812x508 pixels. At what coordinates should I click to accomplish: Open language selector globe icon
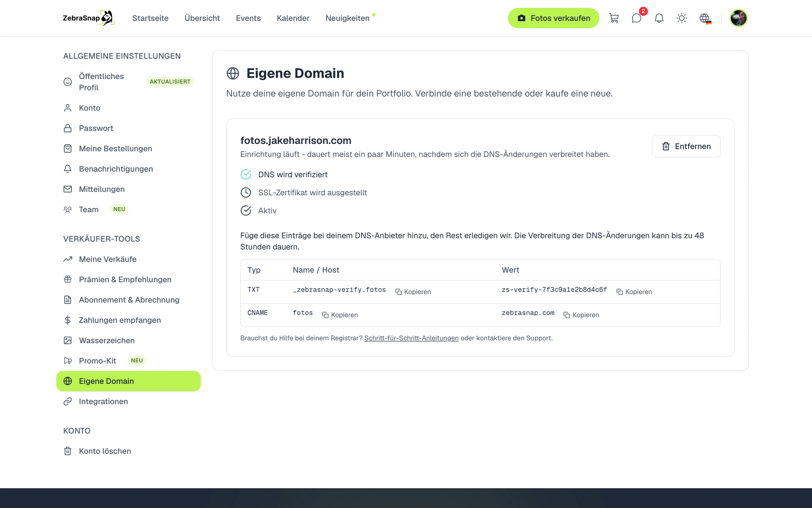[705, 18]
